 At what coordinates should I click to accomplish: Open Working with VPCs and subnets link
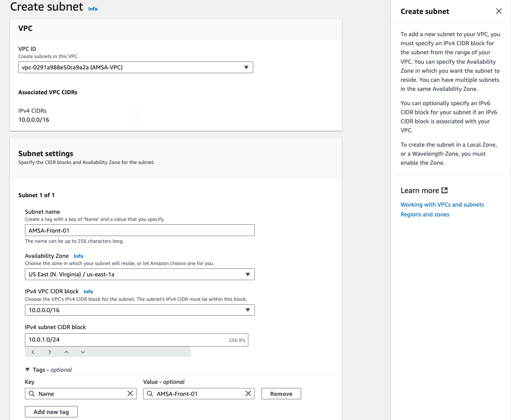tap(442, 205)
